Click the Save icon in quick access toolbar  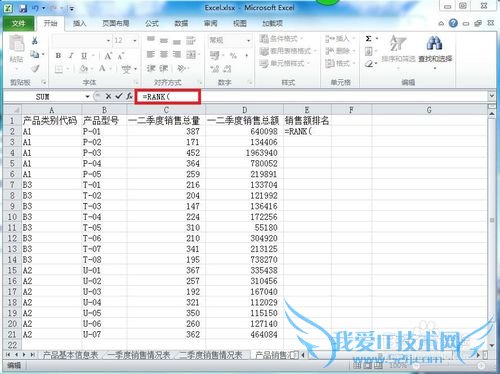[x=23, y=8]
